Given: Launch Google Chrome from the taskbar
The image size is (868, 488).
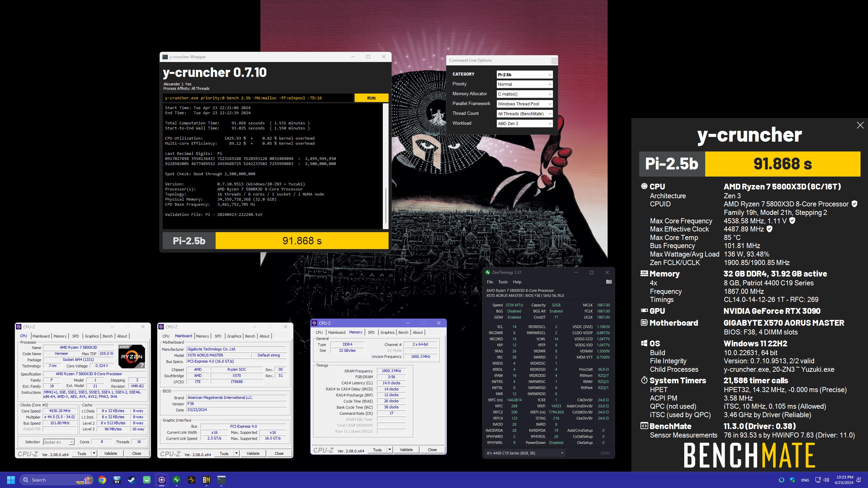Looking at the screenshot, I should pos(102,480).
